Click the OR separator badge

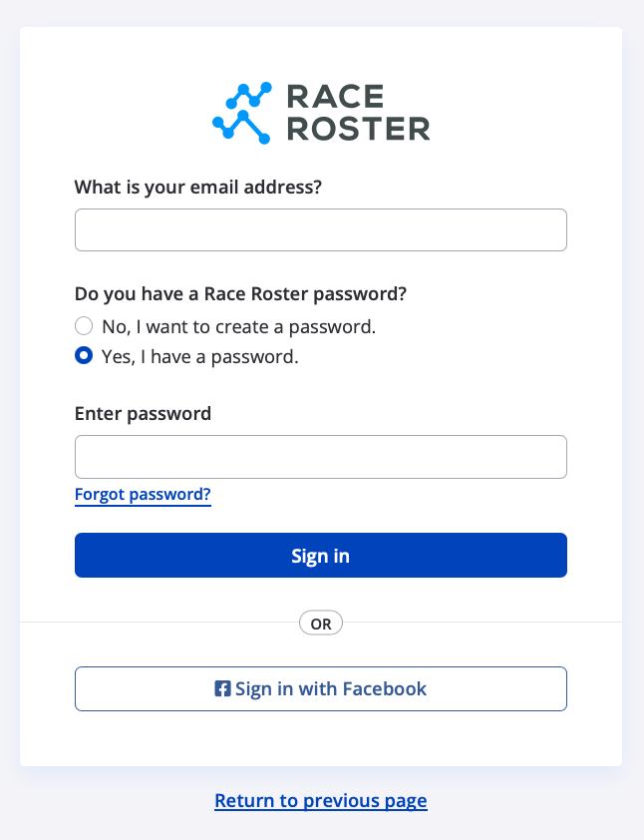coord(321,624)
